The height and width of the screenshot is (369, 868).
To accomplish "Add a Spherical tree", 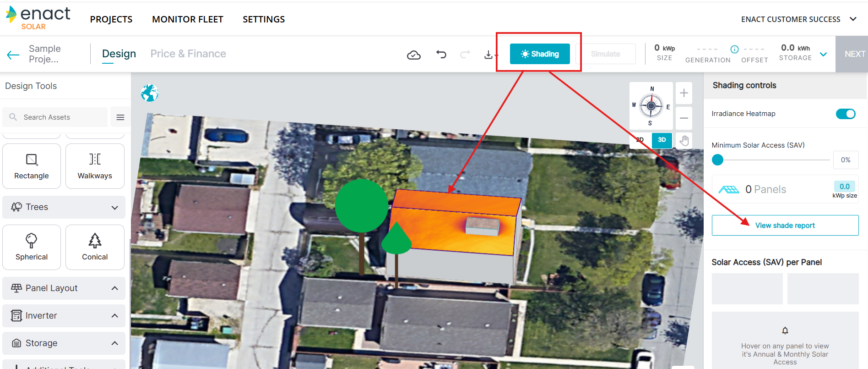I will click(32, 247).
